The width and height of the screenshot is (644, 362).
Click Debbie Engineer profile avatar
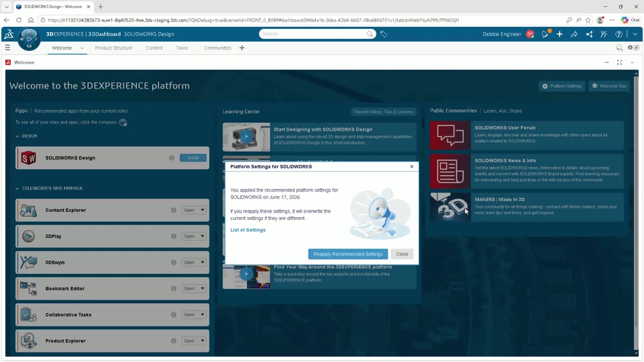(530, 34)
